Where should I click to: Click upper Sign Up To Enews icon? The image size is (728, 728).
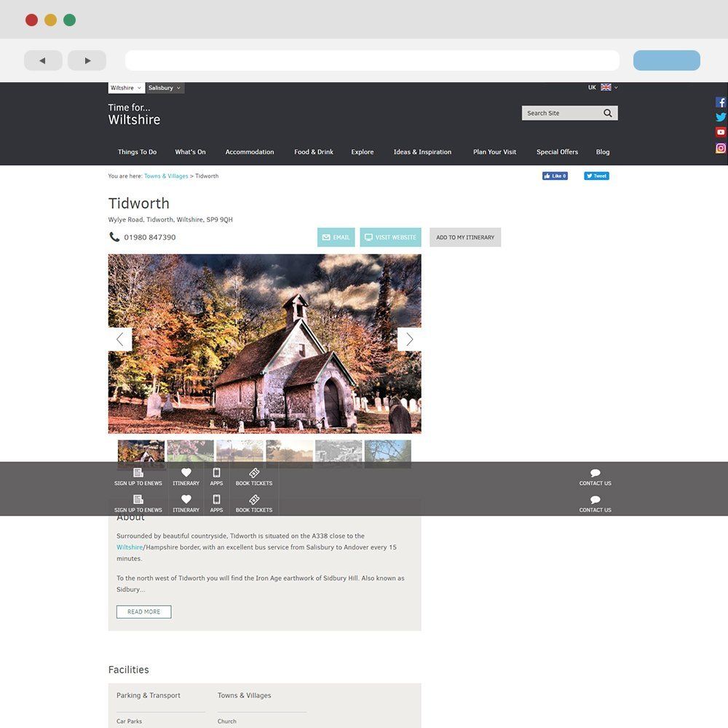coord(138,472)
